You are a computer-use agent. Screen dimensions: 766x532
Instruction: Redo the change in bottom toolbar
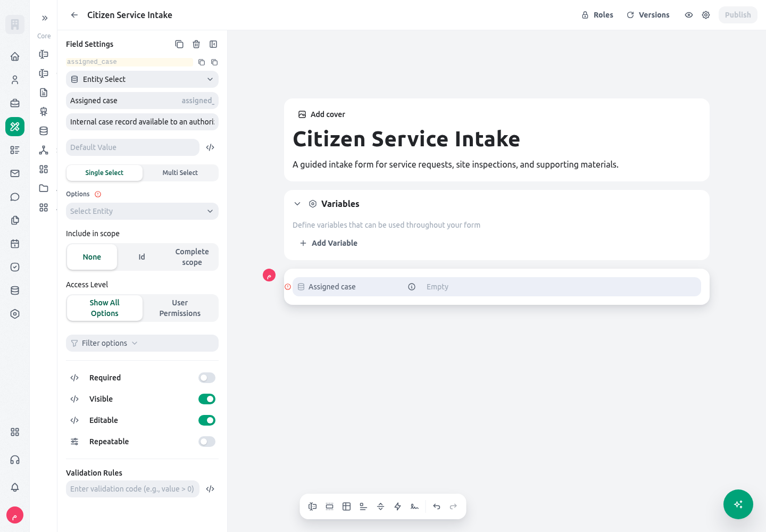[x=454, y=506]
